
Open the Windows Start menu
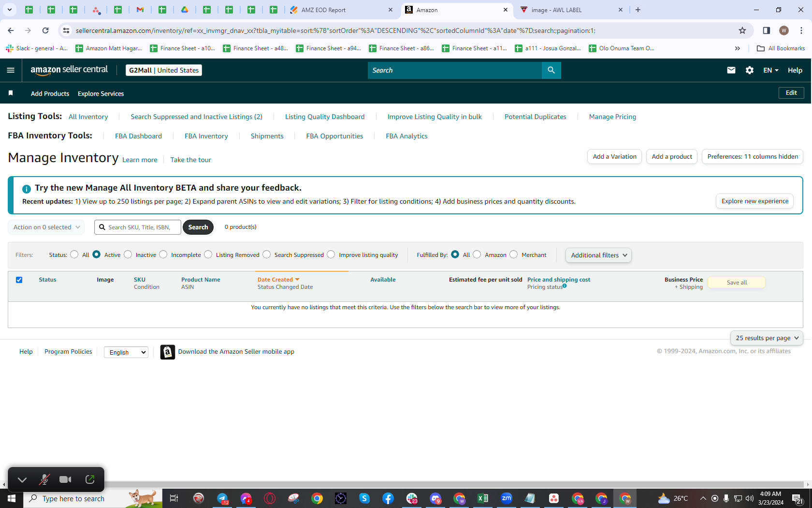12,498
